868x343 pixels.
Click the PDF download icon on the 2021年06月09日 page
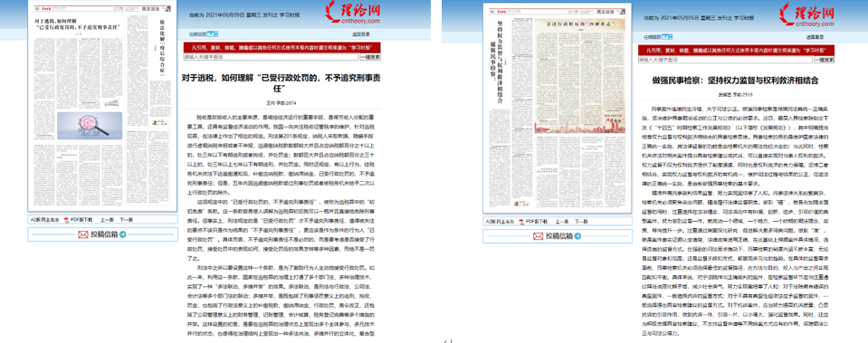(66, 220)
